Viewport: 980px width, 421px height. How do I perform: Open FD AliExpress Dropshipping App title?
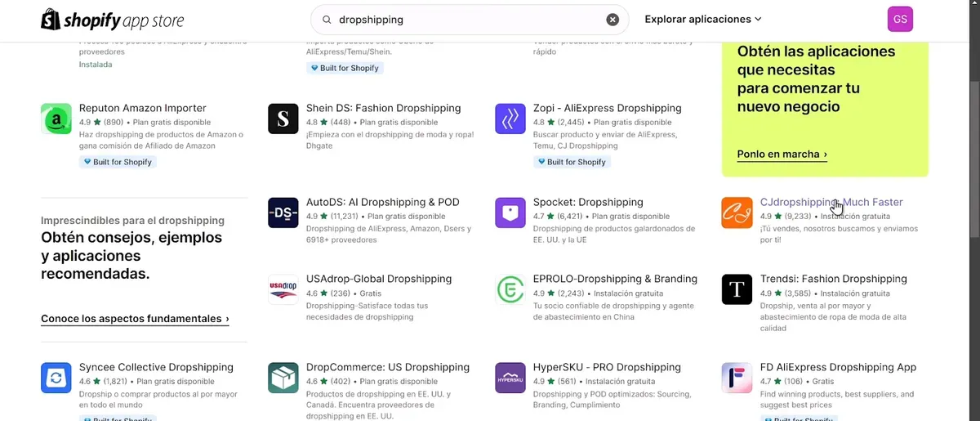point(839,367)
